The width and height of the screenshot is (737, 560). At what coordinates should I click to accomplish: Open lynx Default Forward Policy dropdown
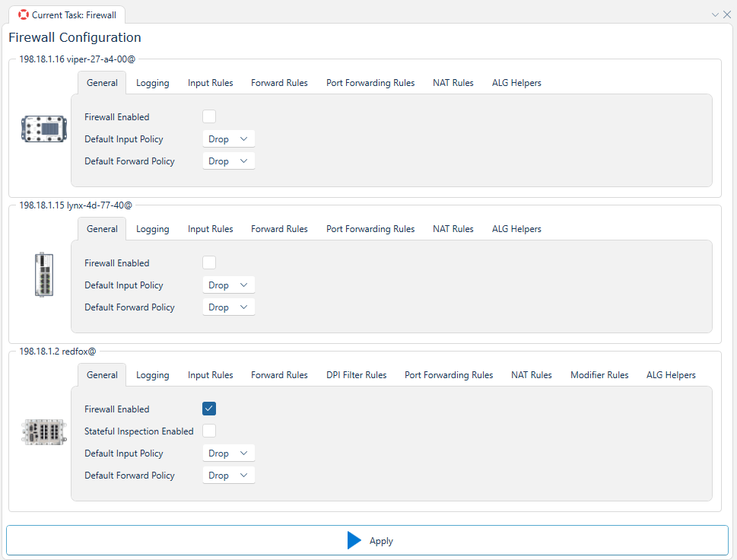pyautogui.click(x=228, y=307)
